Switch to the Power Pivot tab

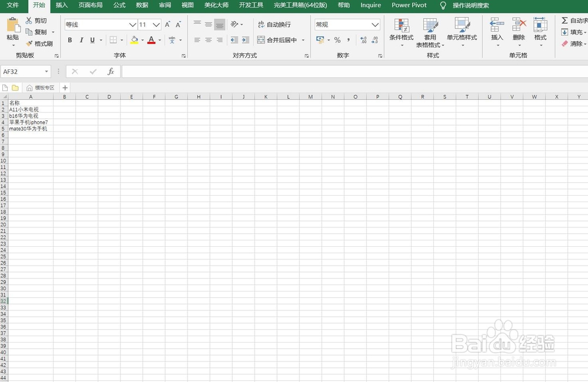click(x=409, y=5)
